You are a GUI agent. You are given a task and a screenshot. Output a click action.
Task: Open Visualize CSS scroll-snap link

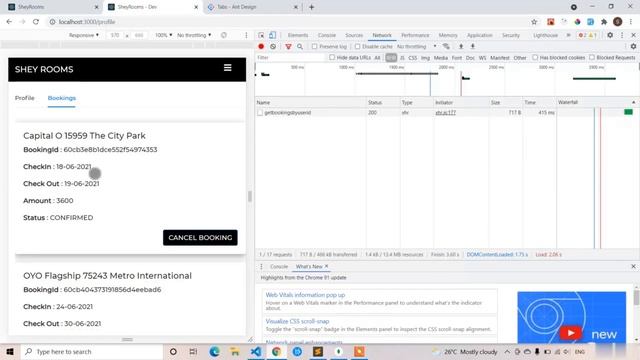[297, 321]
